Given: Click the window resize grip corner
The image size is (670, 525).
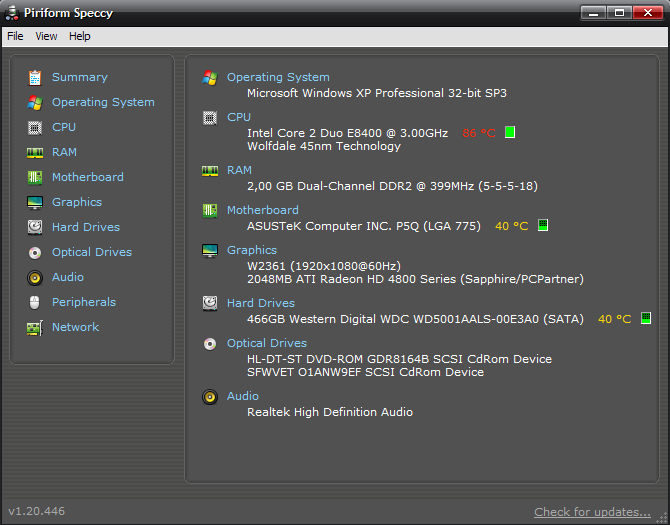Looking at the screenshot, I should tap(662, 517).
